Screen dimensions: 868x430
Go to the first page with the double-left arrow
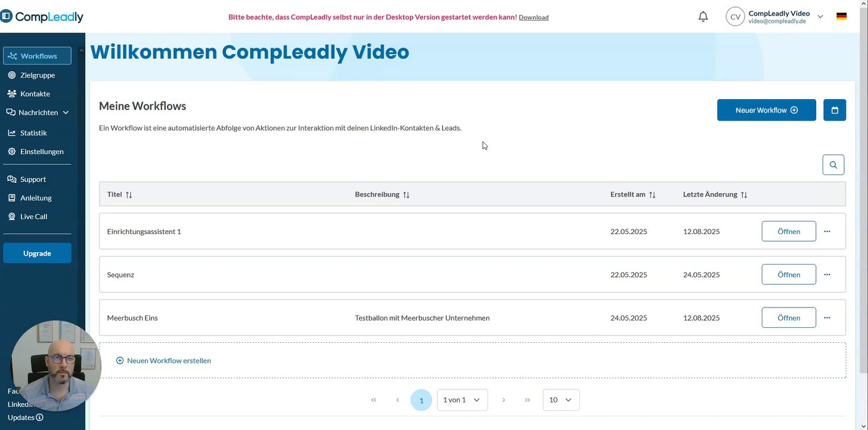click(373, 400)
